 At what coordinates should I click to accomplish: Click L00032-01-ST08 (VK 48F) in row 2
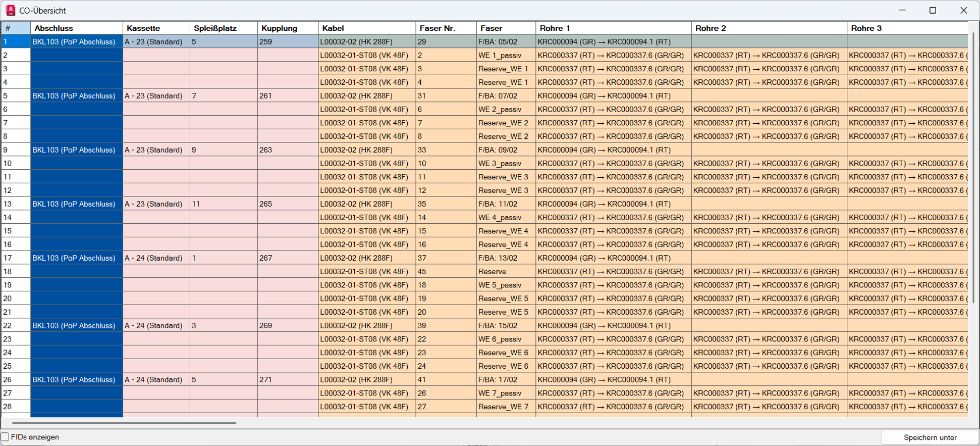(x=367, y=56)
